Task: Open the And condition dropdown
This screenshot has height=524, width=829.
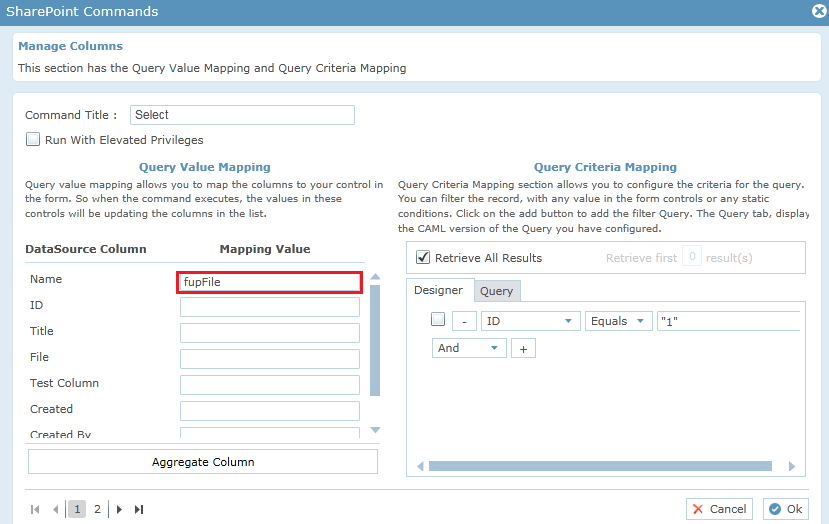Action: pos(469,348)
